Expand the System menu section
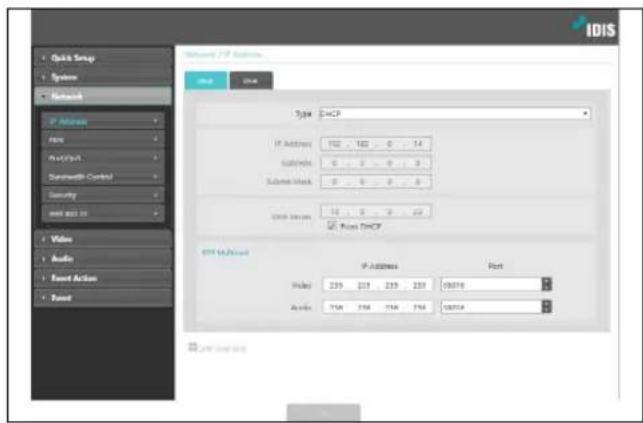 point(103,77)
